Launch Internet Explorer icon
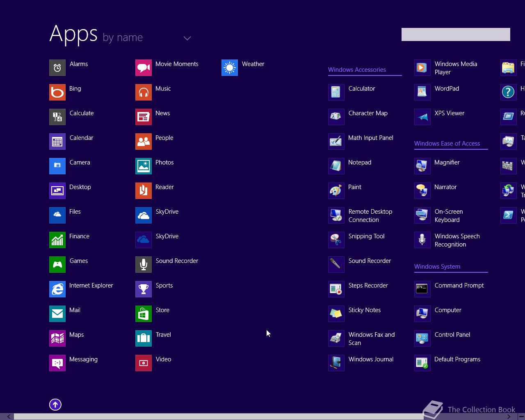 57,289
